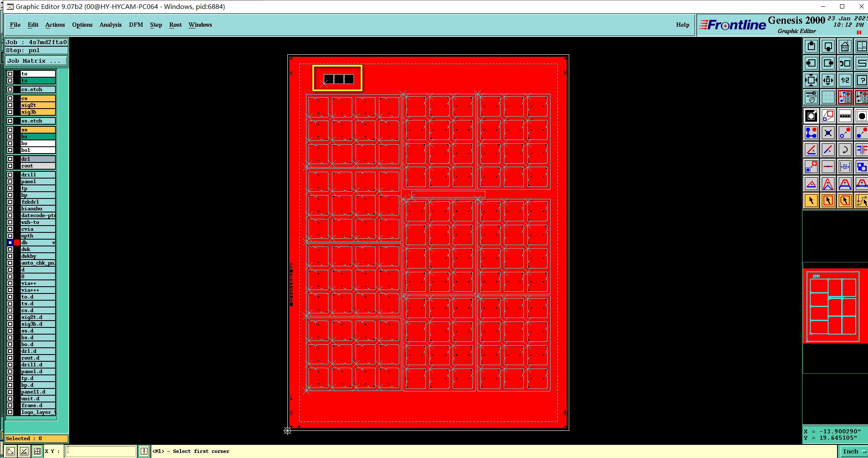Toggle the checkbox for layer cs.etch

click(x=10, y=89)
